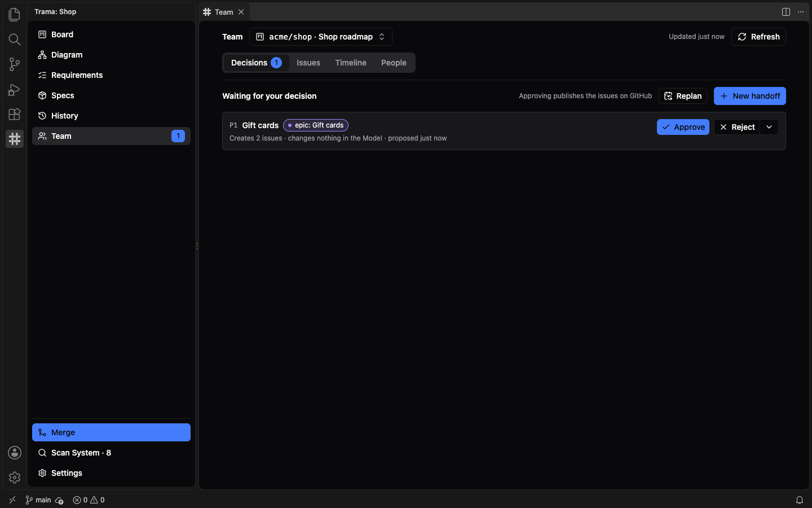Viewport: 812px width, 508px height.
Task: Expand the Reject options chevron
Action: pos(769,127)
